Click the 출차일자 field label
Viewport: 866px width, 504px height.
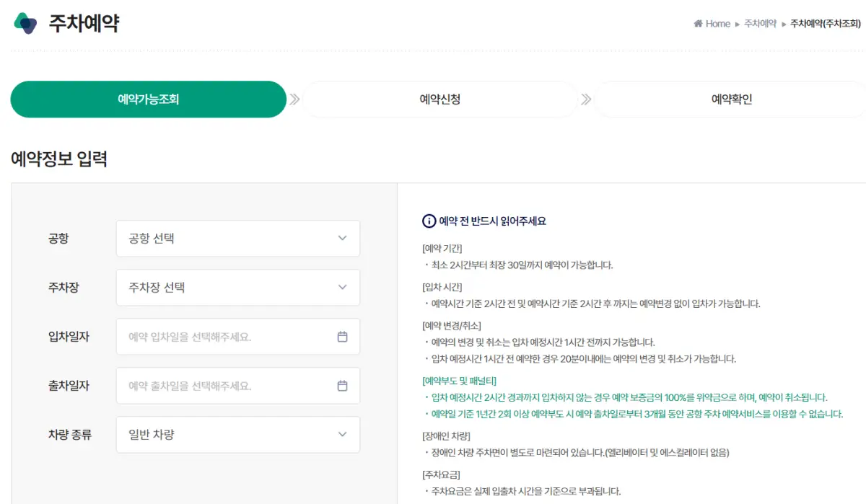69,386
